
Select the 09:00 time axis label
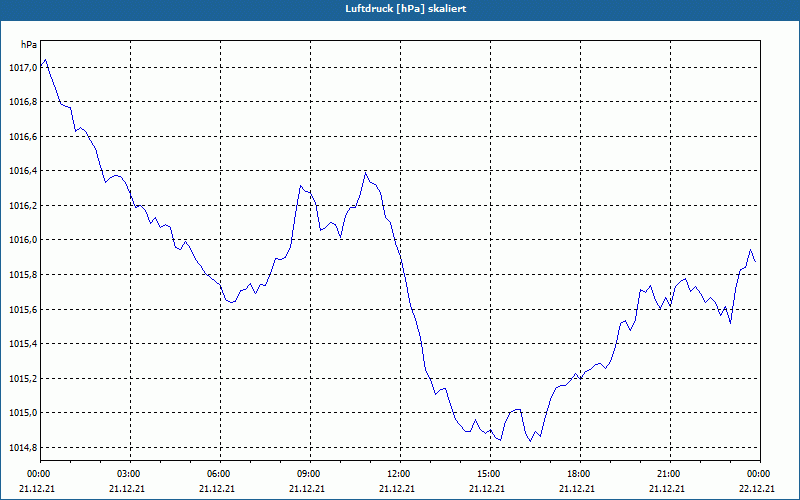(310, 474)
